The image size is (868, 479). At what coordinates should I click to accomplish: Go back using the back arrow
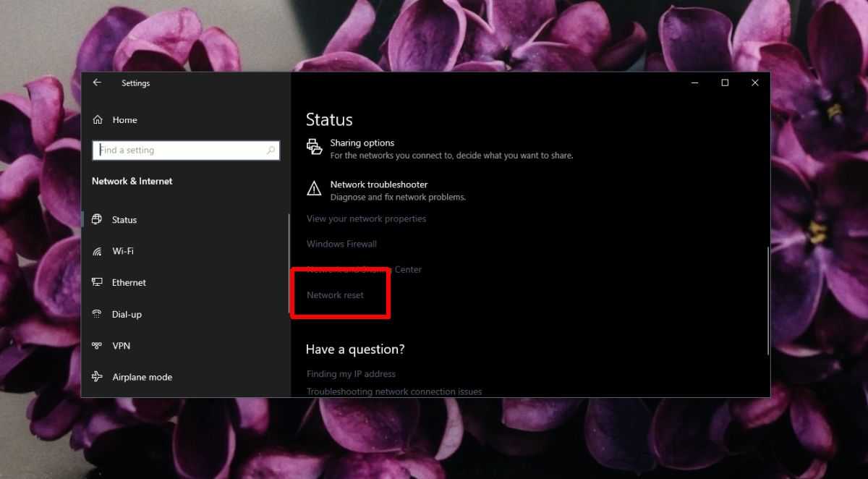97,82
